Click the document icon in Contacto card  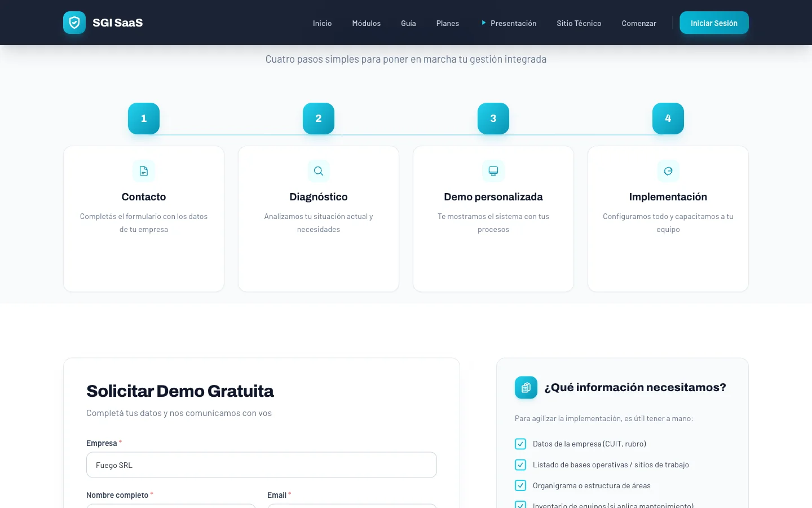[x=144, y=171]
